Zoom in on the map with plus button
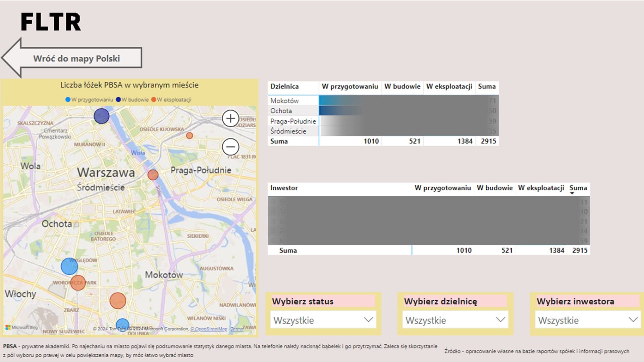Screen dimensions: 644x362 click(230, 118)
